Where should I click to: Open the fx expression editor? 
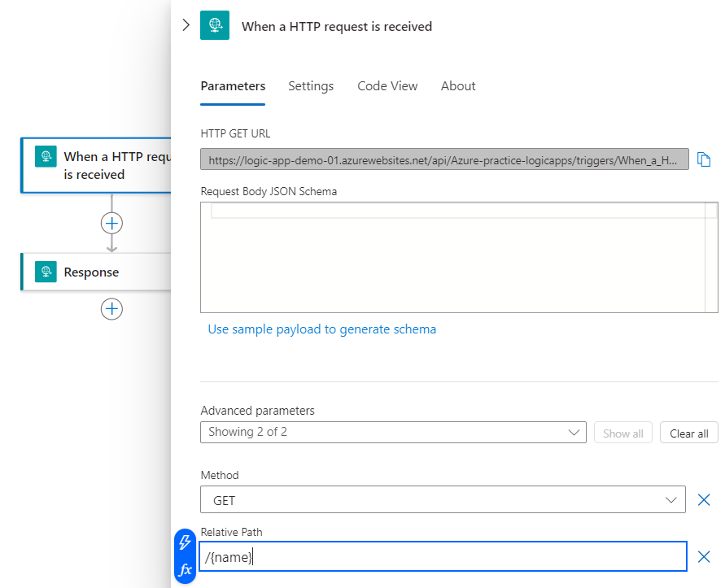click(186, 569)
